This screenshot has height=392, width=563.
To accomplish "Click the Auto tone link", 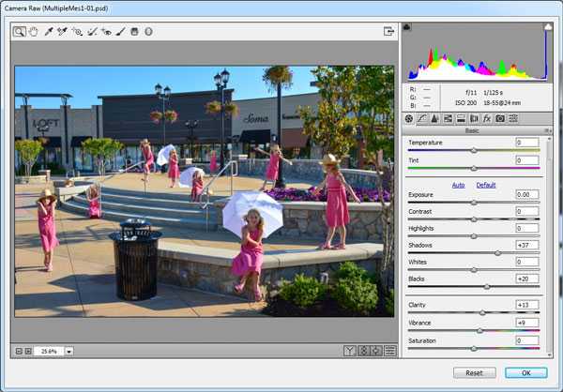I will 459,185.
